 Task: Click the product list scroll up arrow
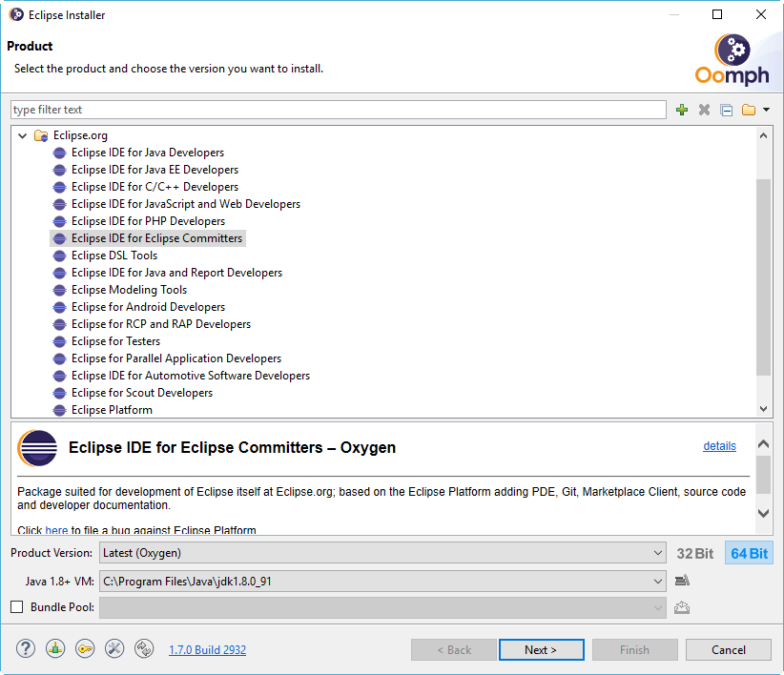[763, 135]
